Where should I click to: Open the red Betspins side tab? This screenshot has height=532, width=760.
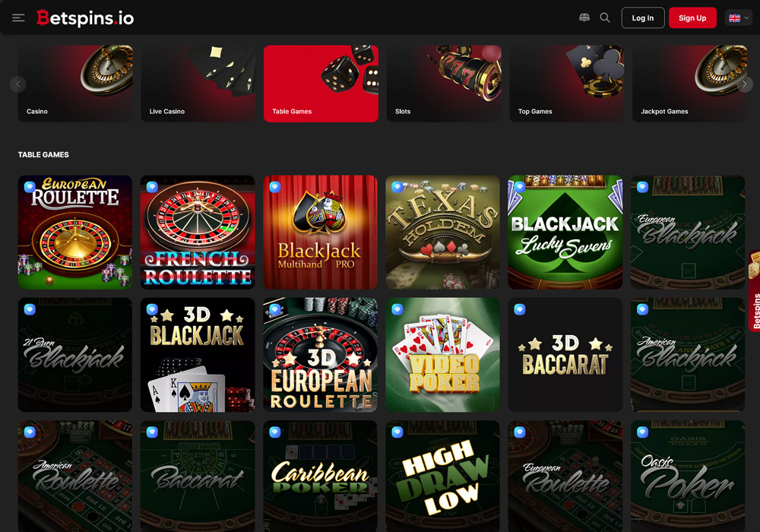(754, 291)
